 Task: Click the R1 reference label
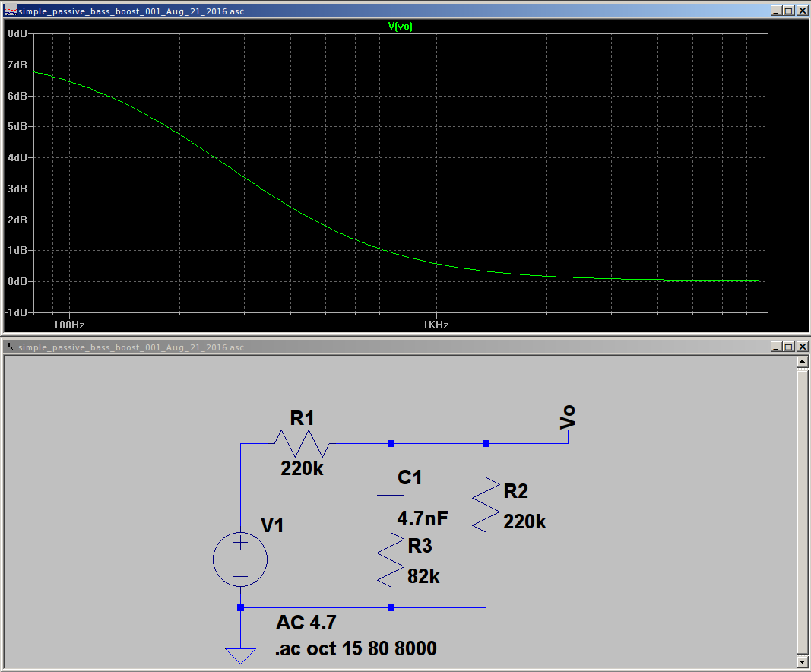click(302, 418)
